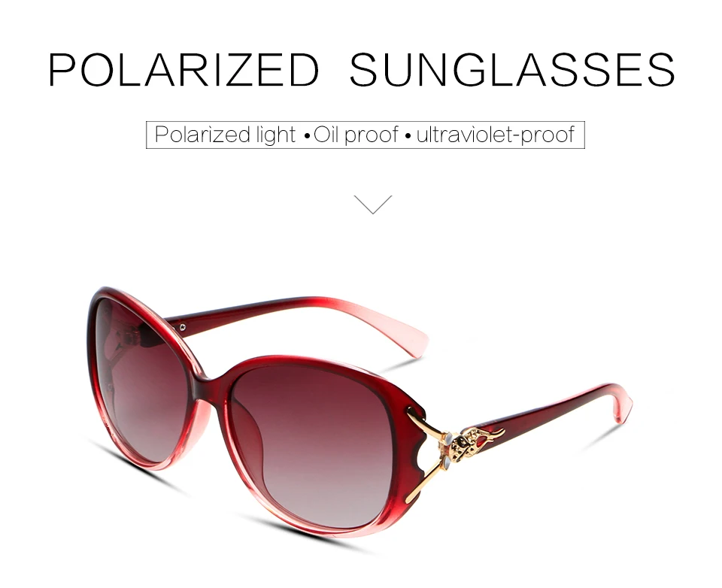The image size is (722, 588).
Task: Click the right gradient lens
Action: [309, 442]
